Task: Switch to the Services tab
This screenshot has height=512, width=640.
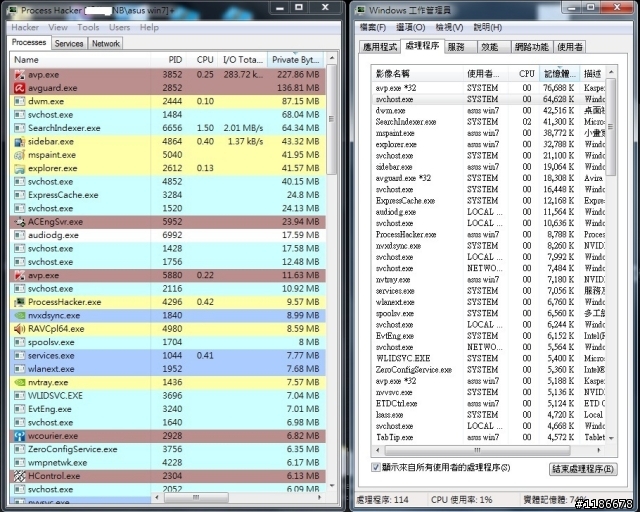Action: [69, 44]
